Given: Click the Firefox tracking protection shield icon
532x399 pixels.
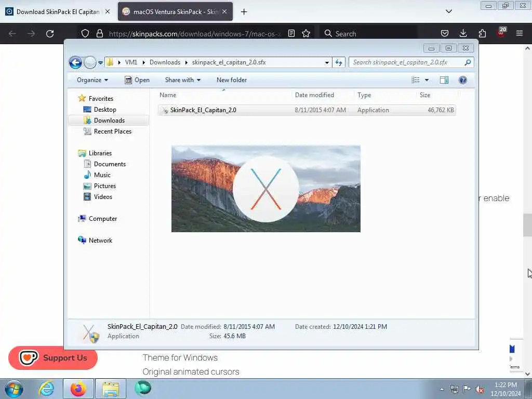Looking at the screenshot, I should 85,33.
